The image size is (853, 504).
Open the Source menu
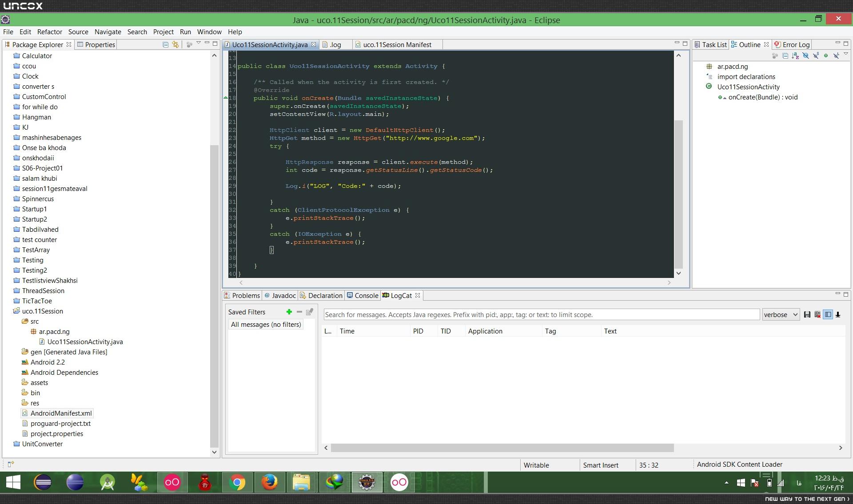(78, 32)
